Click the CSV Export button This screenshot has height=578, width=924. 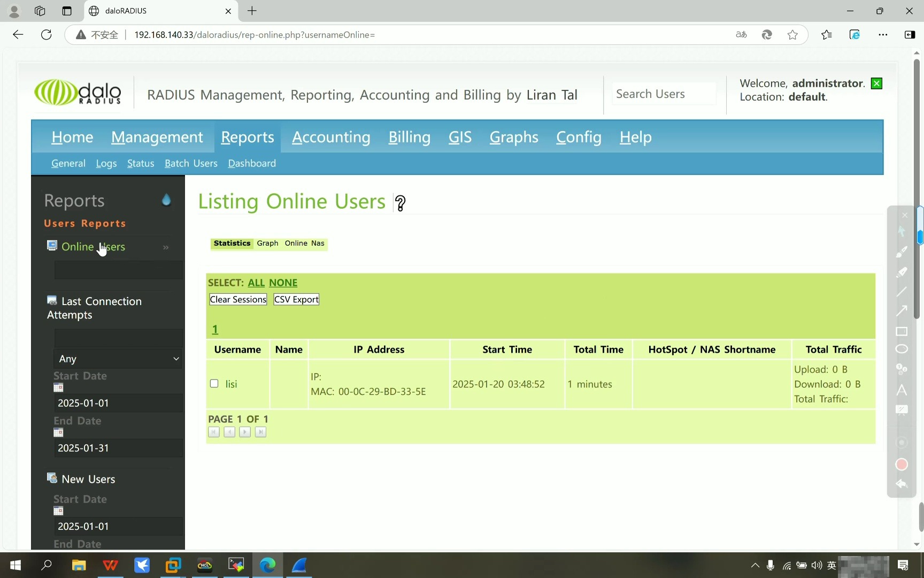pyautogui.click(x=296, y=300)
